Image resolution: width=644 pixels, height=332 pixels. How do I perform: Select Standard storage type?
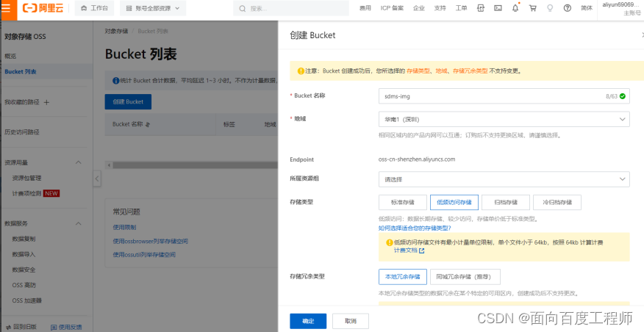coord(403,202)
